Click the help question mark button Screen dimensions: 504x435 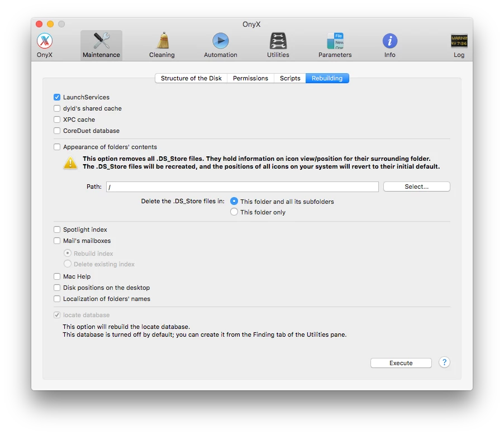coord(444,362)
